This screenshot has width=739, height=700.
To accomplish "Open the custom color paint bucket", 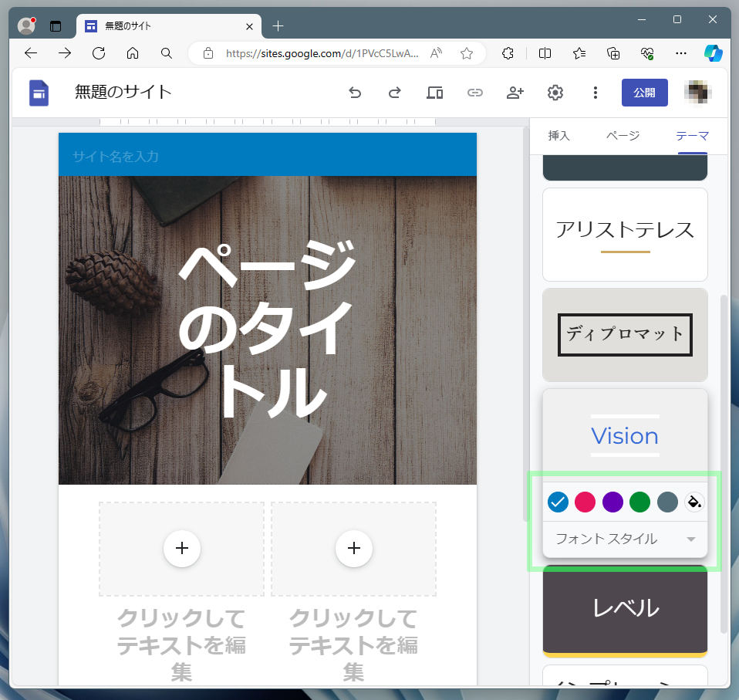I will coord(694,502).
